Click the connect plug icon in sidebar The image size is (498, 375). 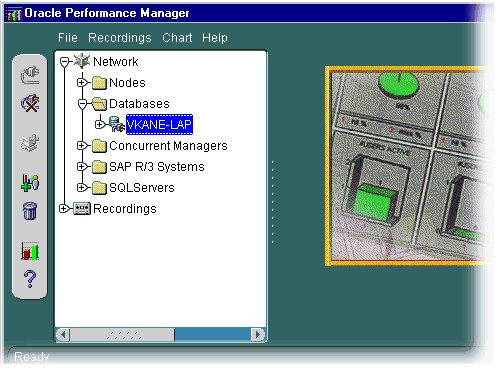30,75
